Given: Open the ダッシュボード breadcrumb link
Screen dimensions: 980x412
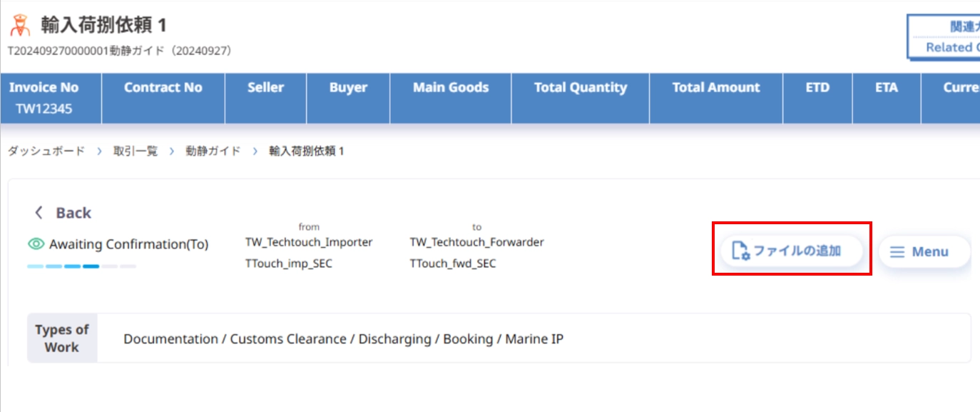Looking at the screenshot, I should (x=46, y=151).
